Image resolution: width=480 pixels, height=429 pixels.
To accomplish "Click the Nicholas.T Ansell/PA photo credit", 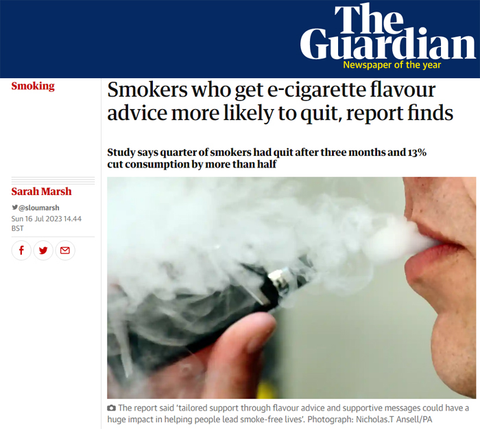I will click(392, 419).
